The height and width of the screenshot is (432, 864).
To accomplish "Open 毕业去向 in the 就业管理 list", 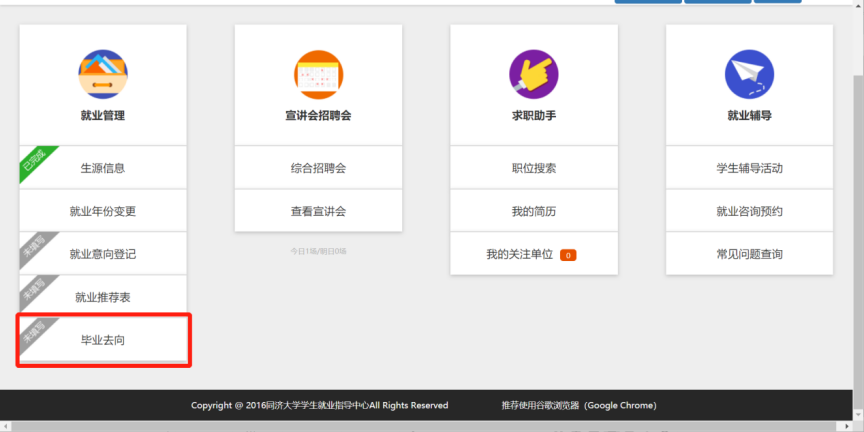I will pos(103,340).
